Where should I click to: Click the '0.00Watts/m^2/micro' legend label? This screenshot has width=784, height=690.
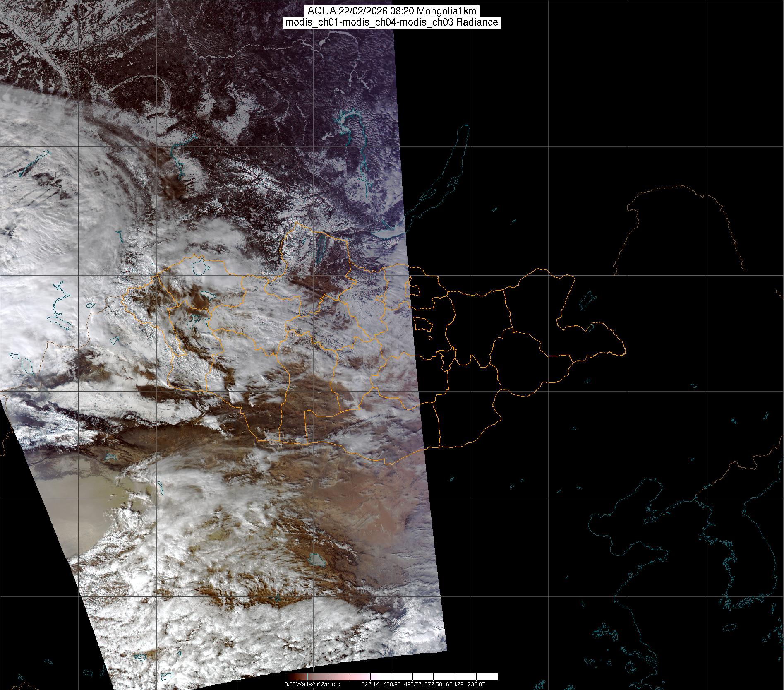pyautogui.click(x=312, y=684)
